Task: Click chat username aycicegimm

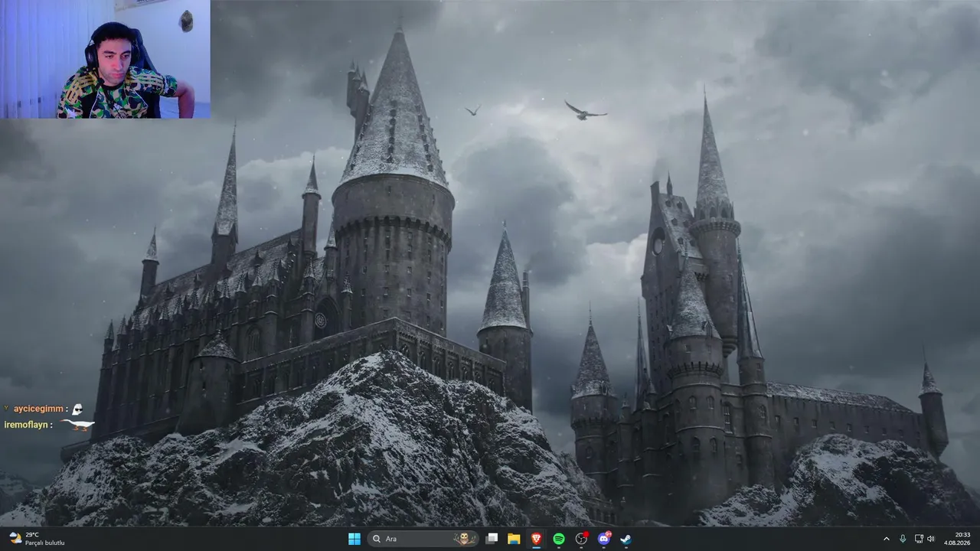Action: point(38,409)
